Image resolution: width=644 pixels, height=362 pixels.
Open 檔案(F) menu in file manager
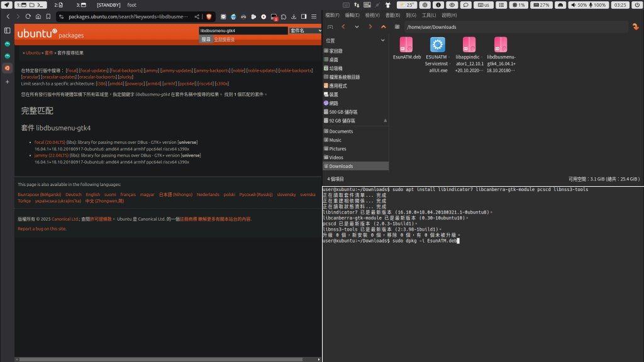[x=332, y=15]
